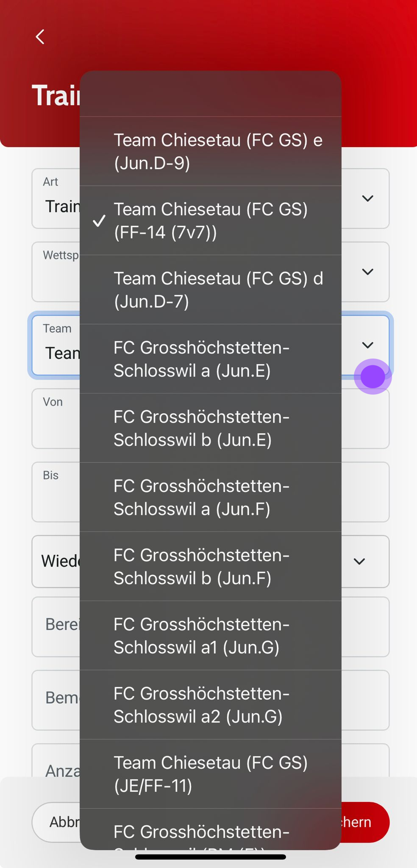Select Team Chiesetau (FC GS) d (Jun.D-7)

211,289
